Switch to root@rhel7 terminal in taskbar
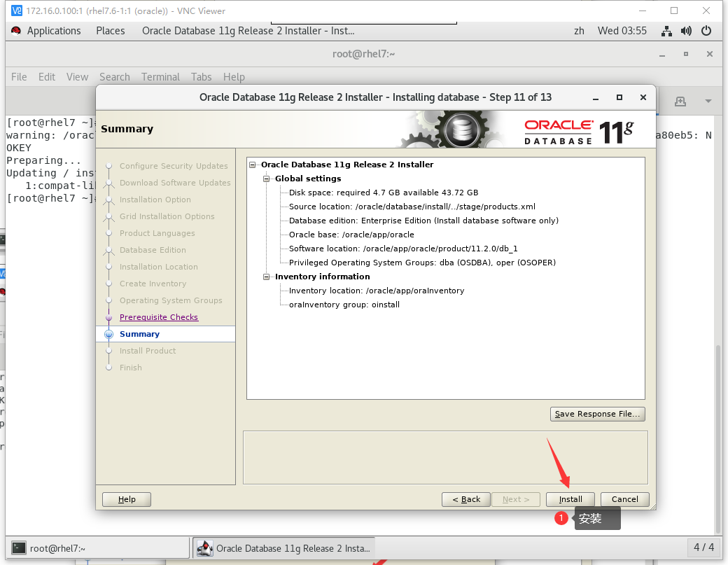728x565 pixels. [97, 547]
